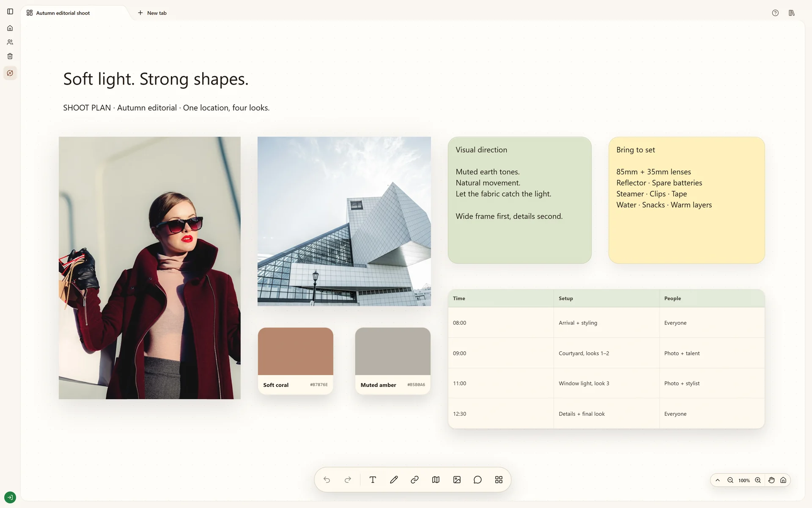Select the Text tool
Image resolution: width=812 pixels, height=508 pixels.
(x=373, y=480)
